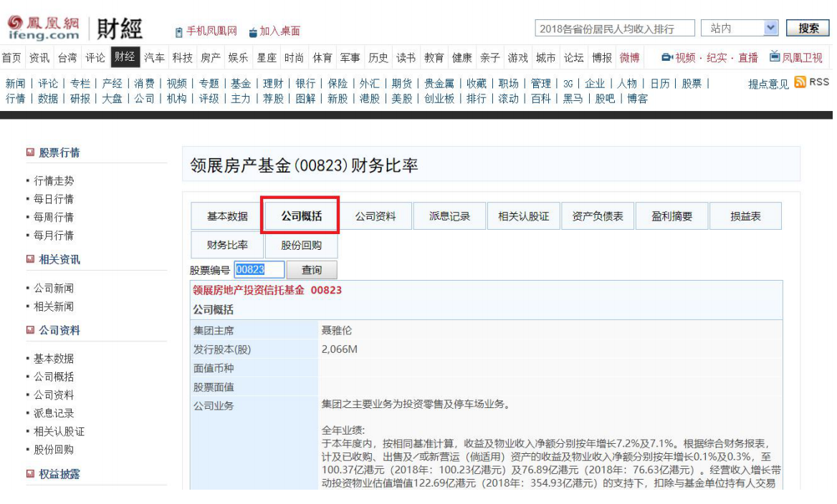Open the sidebar 每日行情 link
The image size is (837, 504).
[54, 199]
